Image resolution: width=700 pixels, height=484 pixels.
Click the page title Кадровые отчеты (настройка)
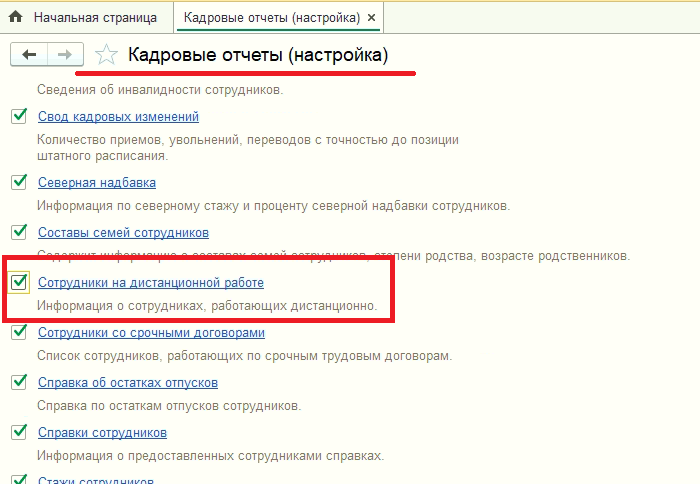point(258,55)
